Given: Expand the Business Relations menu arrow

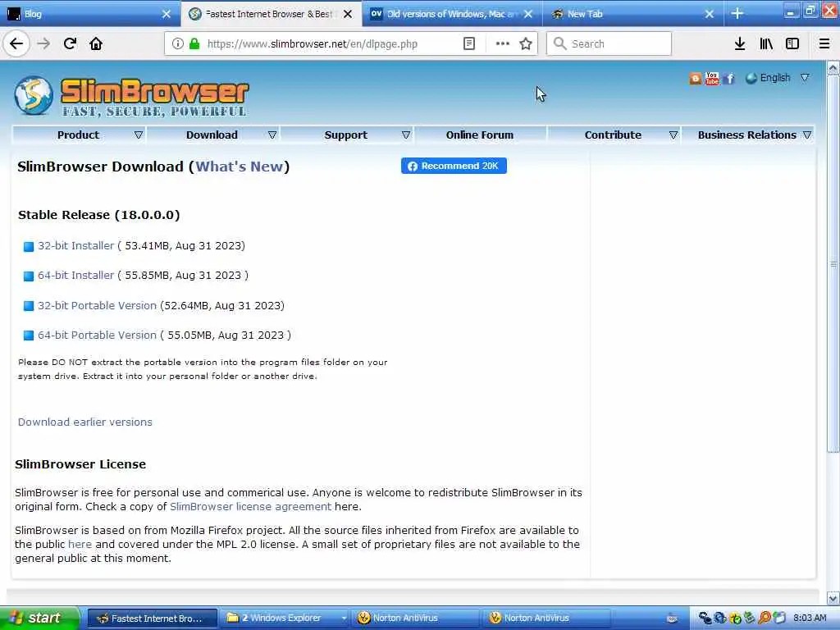Looking at the screenshot, I should tap(807, 135).
